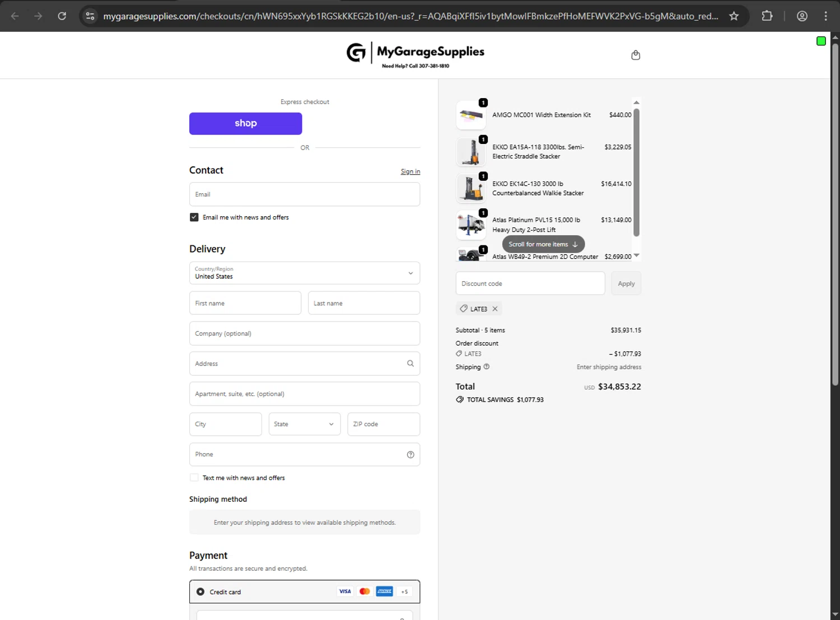Click the EKKO EA15A-118 stacker thumbnail

tap(471, 152)
